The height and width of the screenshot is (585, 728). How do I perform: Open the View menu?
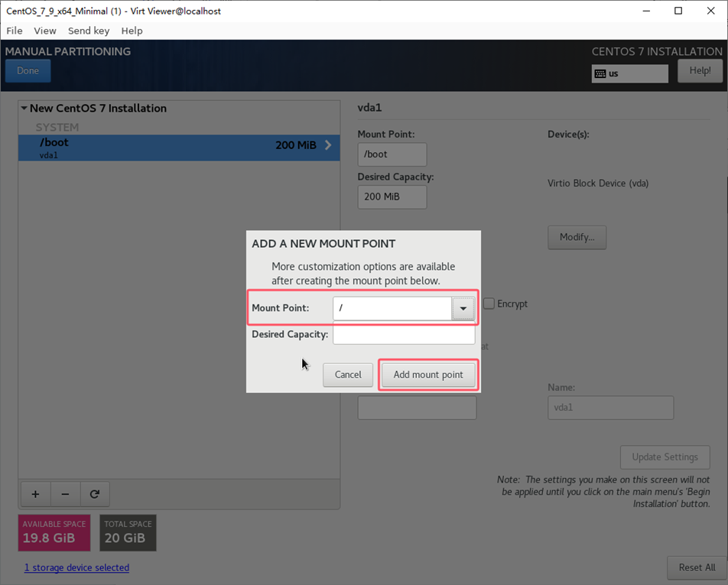click(45, 31)
